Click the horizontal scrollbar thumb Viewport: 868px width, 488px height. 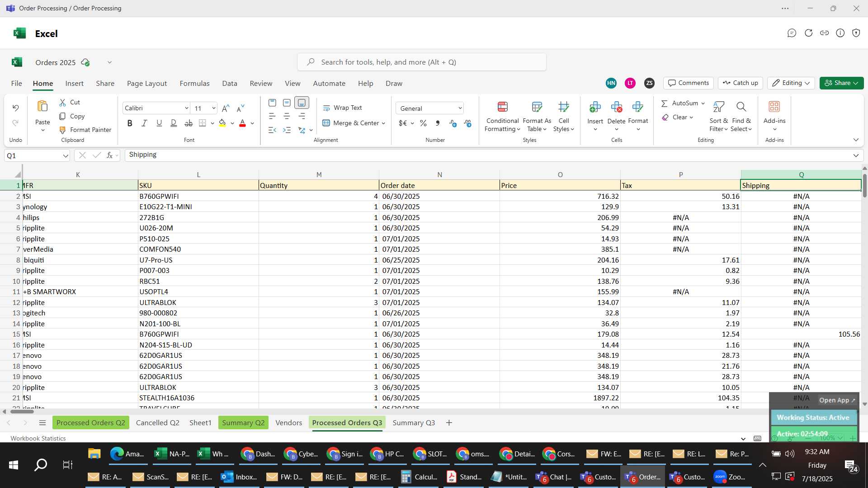pos(22,412)
